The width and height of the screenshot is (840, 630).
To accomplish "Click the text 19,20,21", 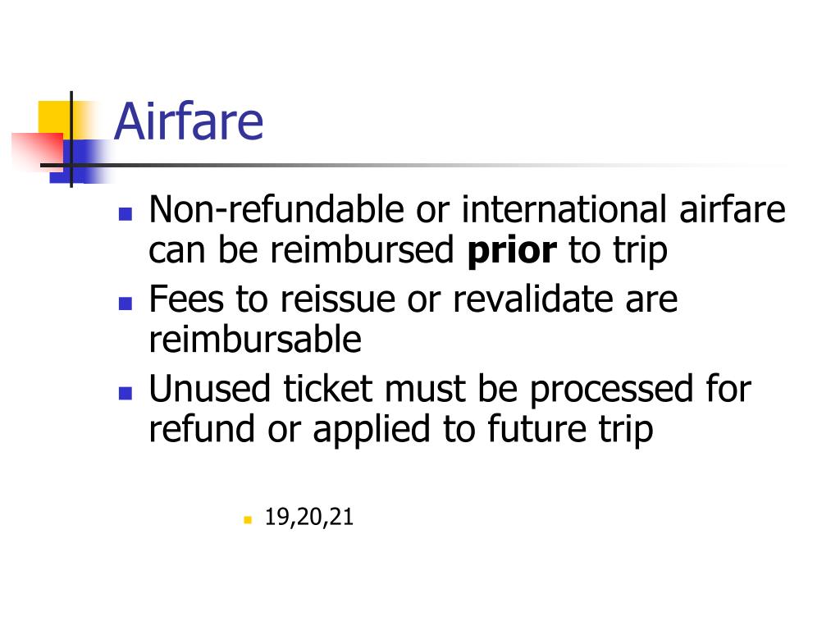I will click(309, 517).
